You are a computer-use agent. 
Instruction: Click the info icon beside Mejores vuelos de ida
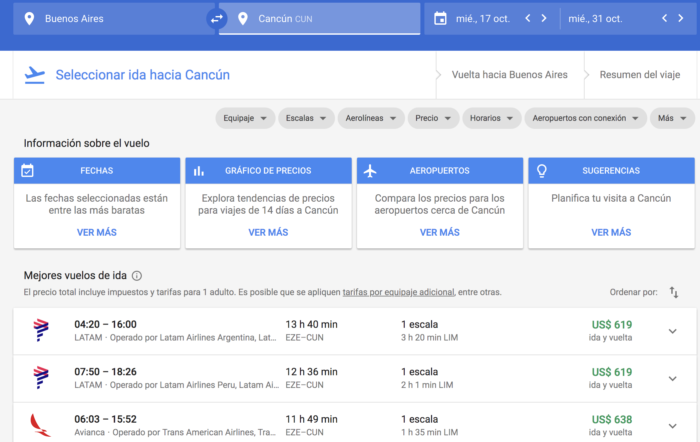tap(137, 276)
